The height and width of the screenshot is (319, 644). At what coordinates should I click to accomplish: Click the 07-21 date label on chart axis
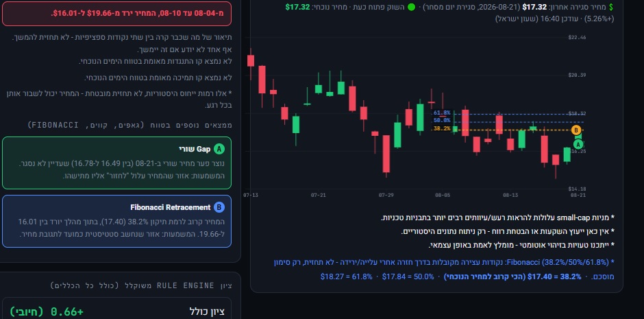[319, 196]
